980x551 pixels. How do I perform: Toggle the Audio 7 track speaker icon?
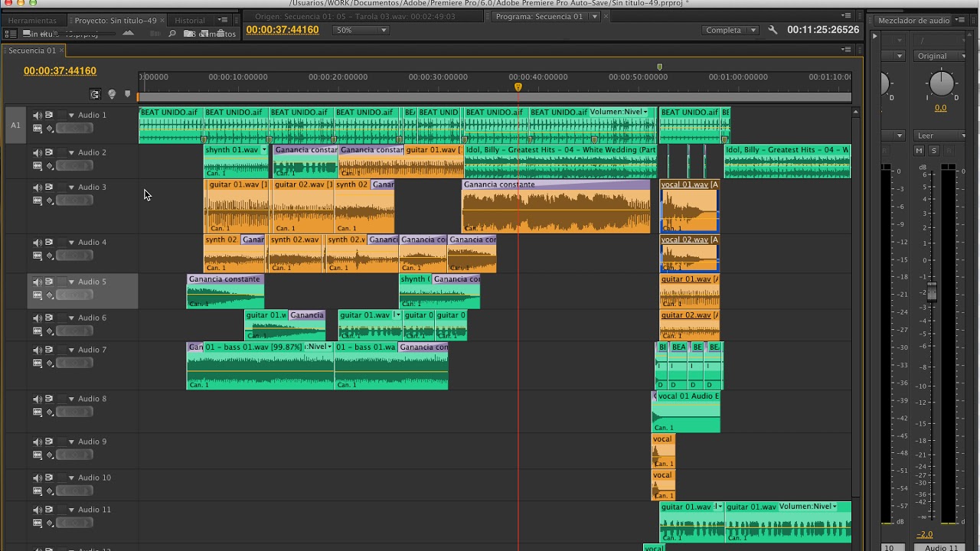37,350
